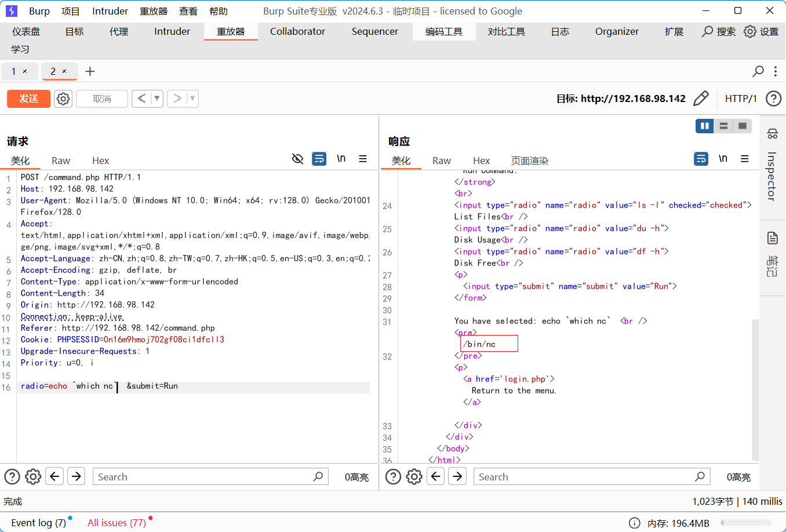This screenshot has height=532, width=786.
Task: Switch to the Collaborator tab
Action: tap(297, 31)
